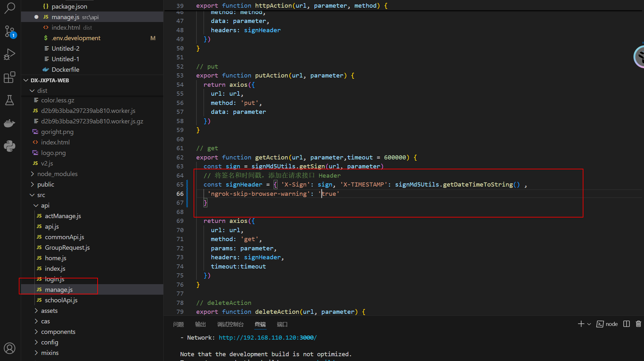Viewport: 644px width, 361px height.
Task: Click the new terminal plus icon
Action: pos(581,324)
